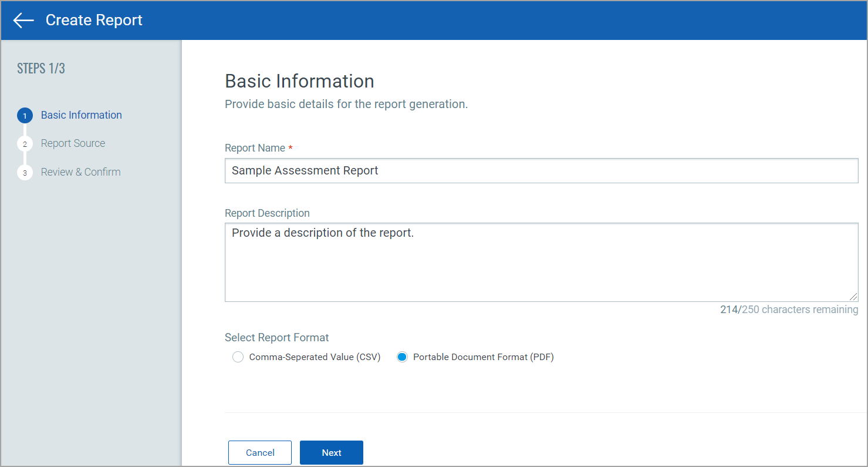Click the Create Report header title
Screen dimensions: 868x467
tap(94, 20)
